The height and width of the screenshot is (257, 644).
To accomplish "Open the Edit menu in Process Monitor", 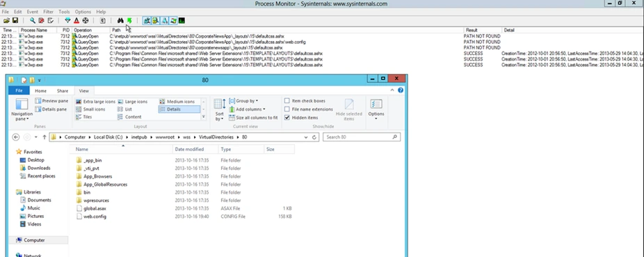I will pos(17,12).
